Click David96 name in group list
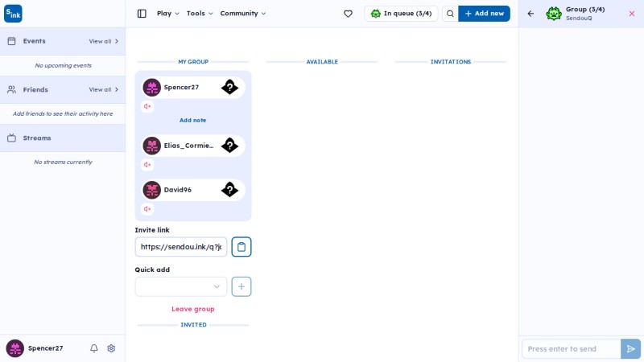 [x=177, y=190]
